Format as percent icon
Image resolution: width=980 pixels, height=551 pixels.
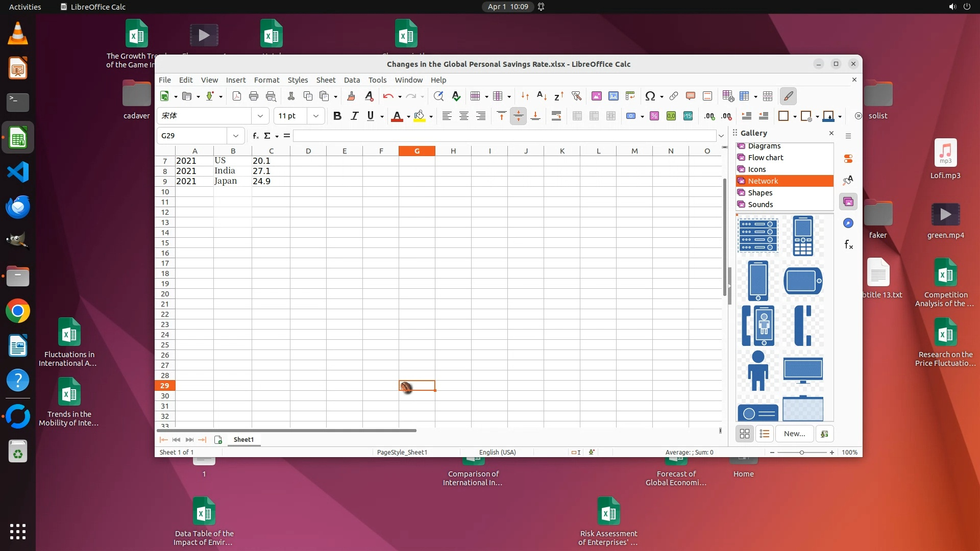point(654,116)
